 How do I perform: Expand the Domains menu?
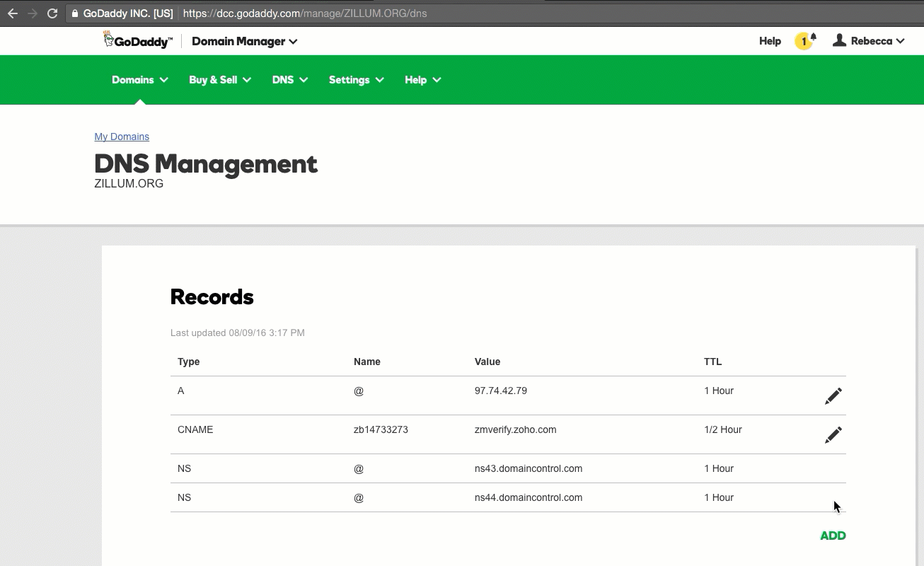pos(139,80)
